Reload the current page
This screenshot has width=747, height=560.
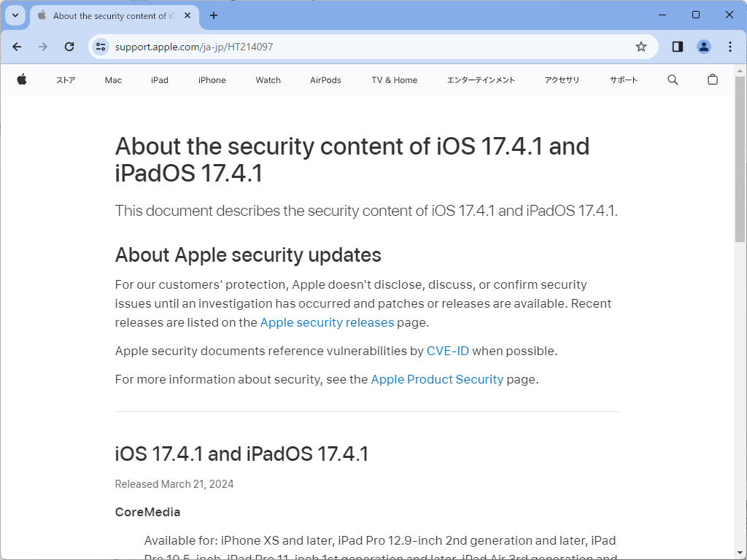[x=69, y=47]
